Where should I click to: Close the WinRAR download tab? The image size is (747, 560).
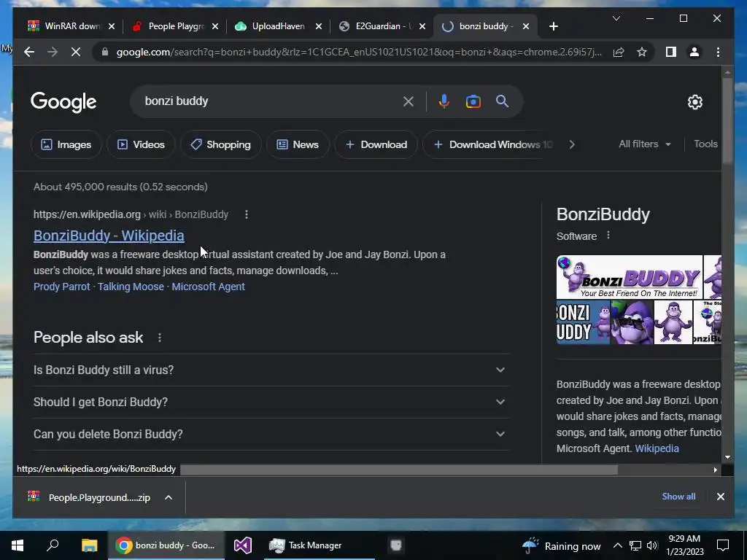pyautogui.click(x=112, y=27)
